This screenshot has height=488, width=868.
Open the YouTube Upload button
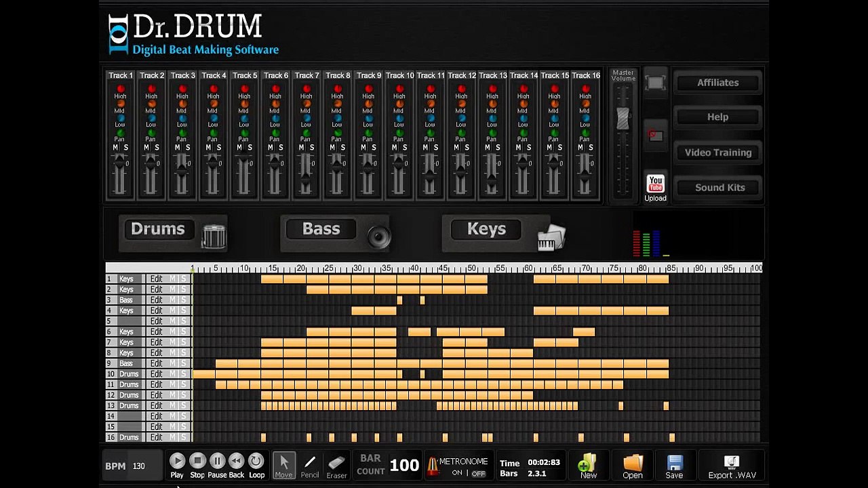655,188
